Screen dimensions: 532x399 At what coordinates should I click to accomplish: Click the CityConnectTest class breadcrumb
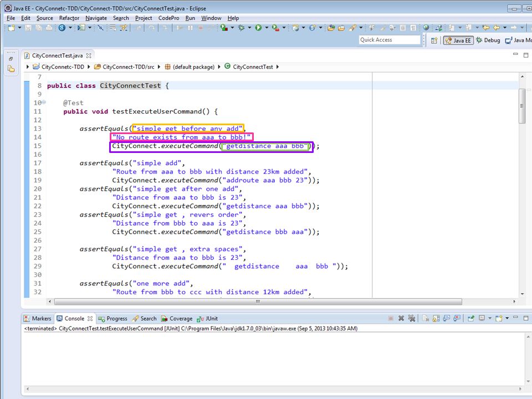click(249, 67)
